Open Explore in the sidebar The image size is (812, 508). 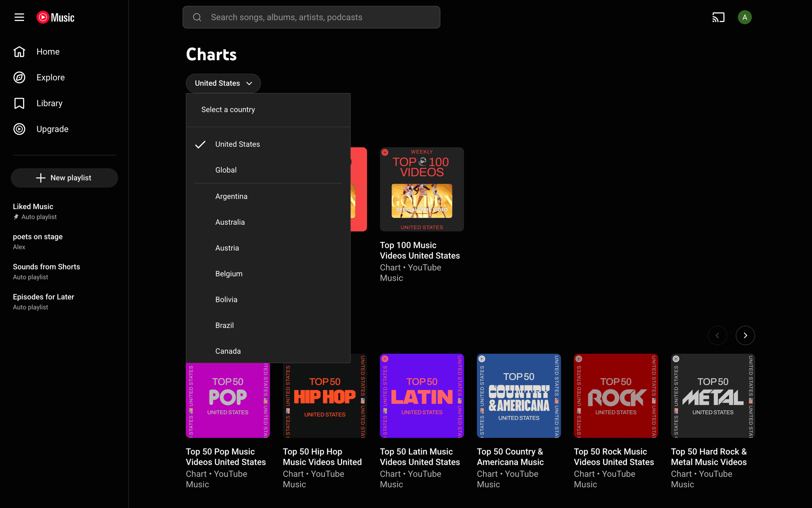click(64, 77)
